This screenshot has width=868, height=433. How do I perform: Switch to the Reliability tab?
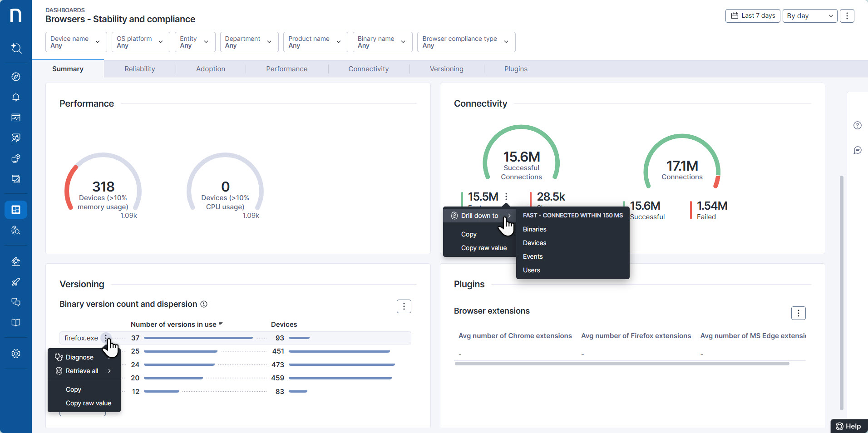pos(139,69)
